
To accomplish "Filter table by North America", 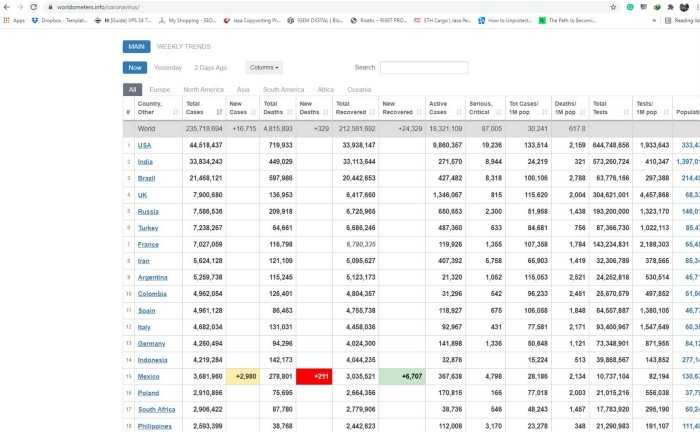I will coord(204,90).
